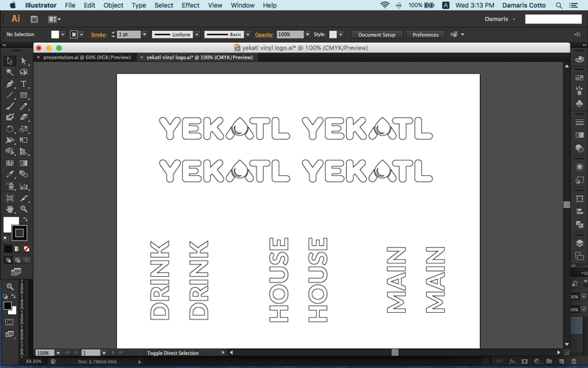Select the Column Graph tool
This screenshot has height=368, width=588.
click(24, 186)
